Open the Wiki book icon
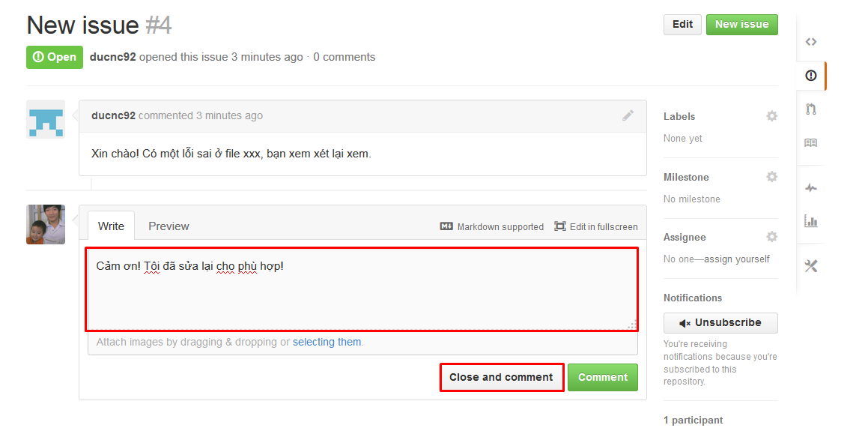 pyautogui.click(x=811, y=143)
